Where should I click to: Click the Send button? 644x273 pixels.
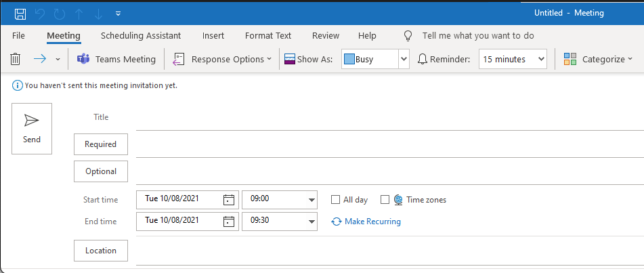click(x=32, y=129)
